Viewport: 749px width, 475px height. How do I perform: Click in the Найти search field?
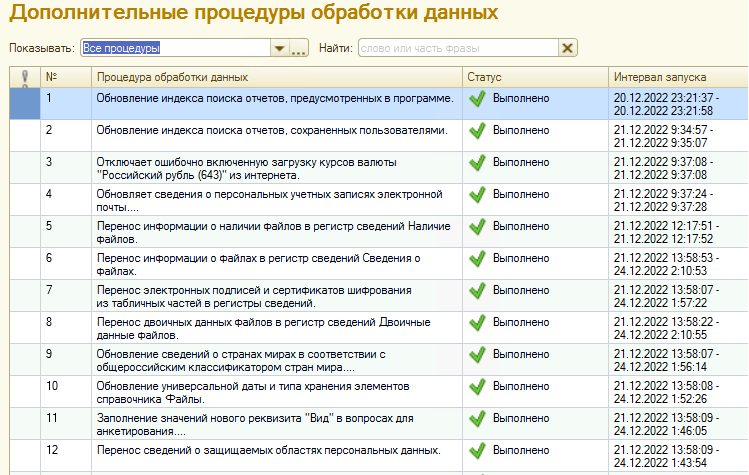pos(456,48)
